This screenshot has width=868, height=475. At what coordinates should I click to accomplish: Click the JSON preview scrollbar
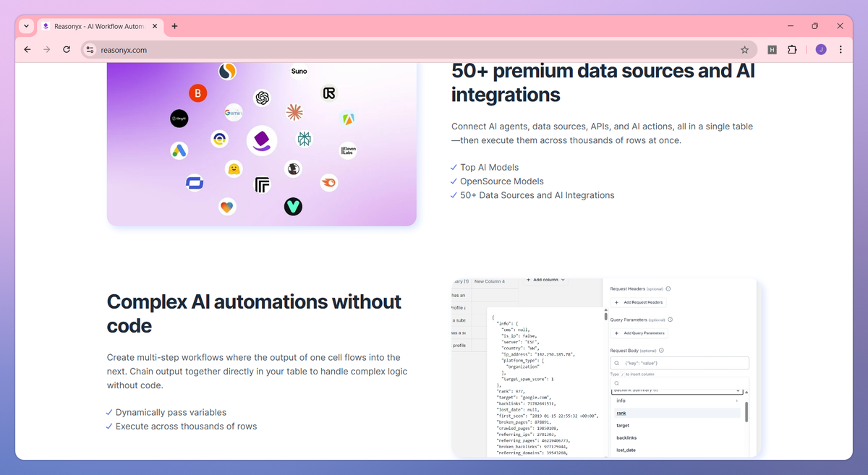pyautogui.click(x=606, y=315)
